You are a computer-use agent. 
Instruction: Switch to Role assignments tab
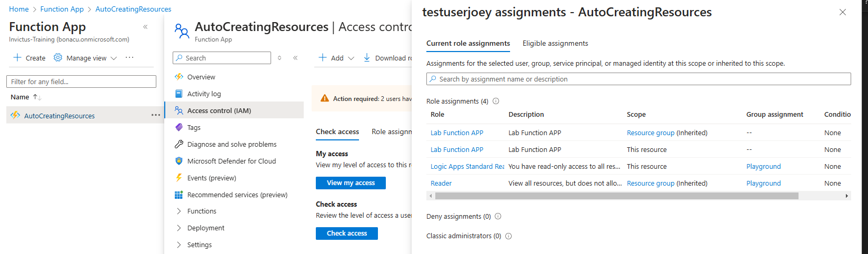tap(392, 131)
